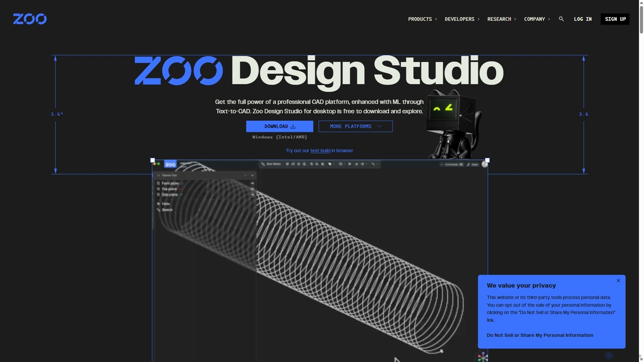Click Do Not Sell or Share link
This screenshot has width=644, height=362.
540,335
